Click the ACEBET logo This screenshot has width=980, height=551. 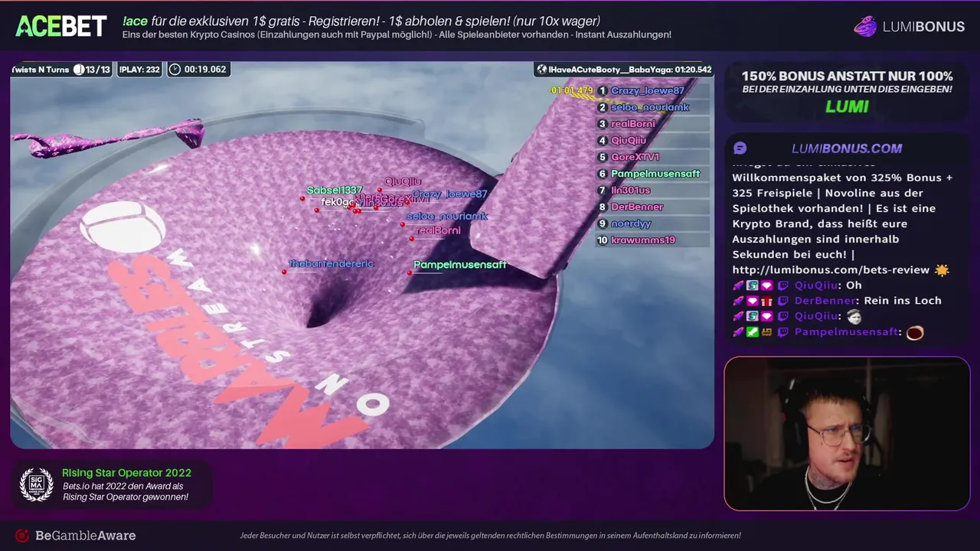pos(61,26)
